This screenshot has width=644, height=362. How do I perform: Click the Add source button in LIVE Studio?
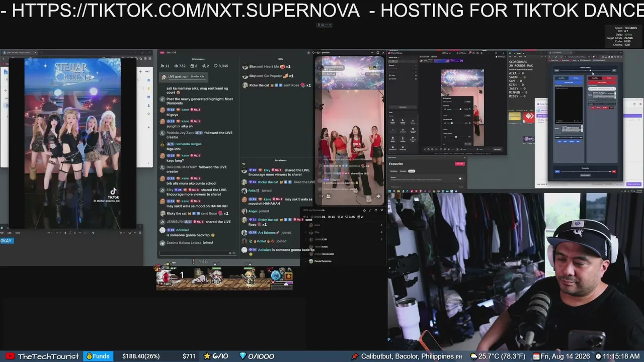click(403, 107)
